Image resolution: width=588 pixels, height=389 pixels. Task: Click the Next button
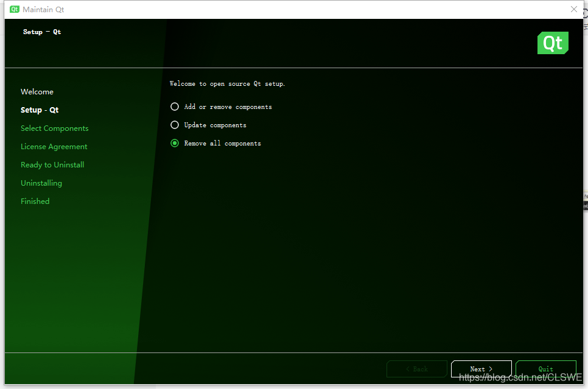click(x=481, y=369)
